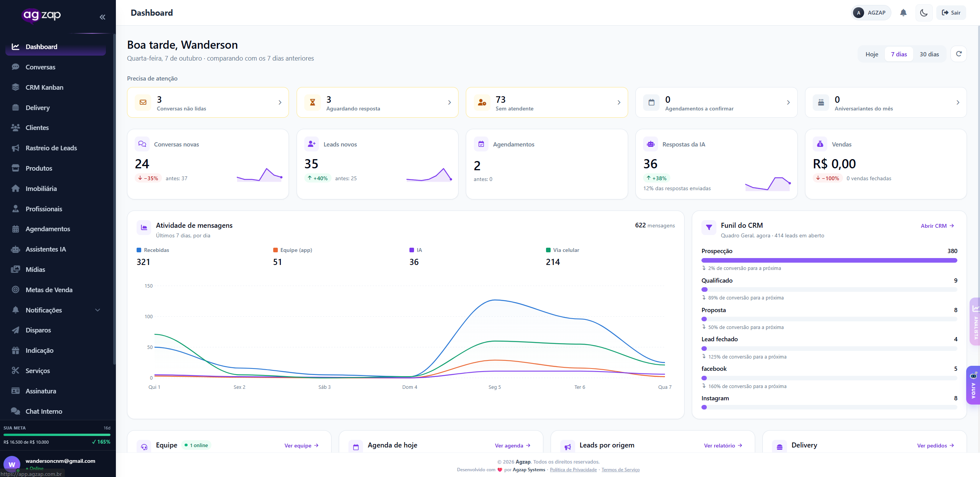The height and width of the screenshot is (477, 980).
Task: Open the AGZAP account menu
Action: [870, 13]
